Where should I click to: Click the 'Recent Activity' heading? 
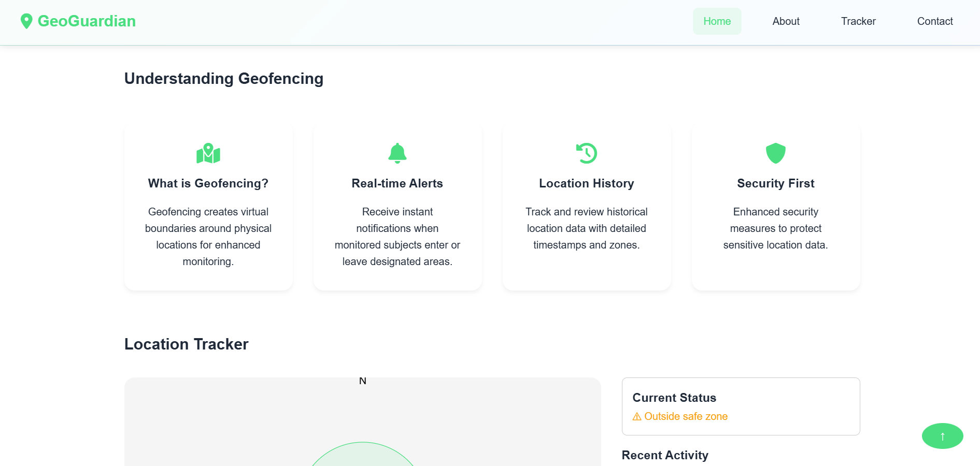point(665,455)
